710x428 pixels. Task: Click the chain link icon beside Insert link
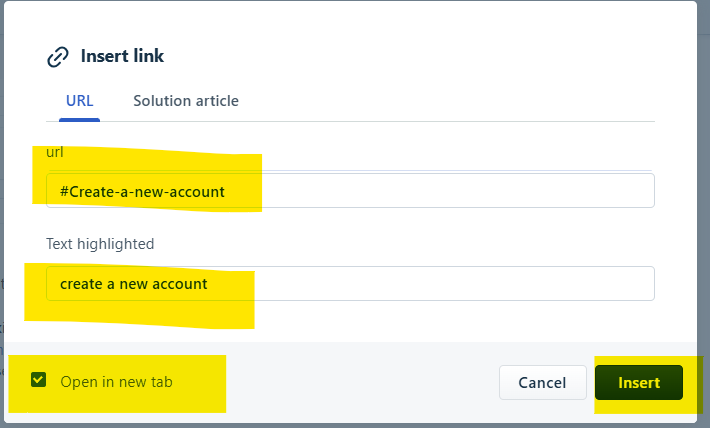click(58, 57)
